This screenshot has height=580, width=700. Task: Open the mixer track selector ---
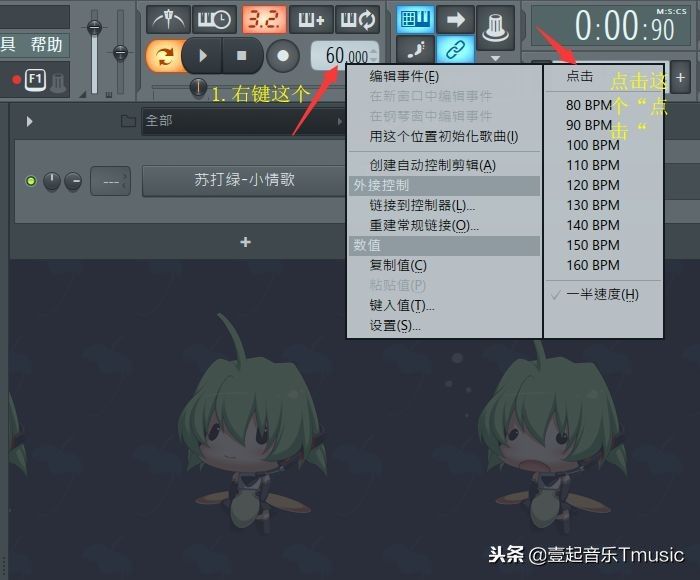(110, 181)
